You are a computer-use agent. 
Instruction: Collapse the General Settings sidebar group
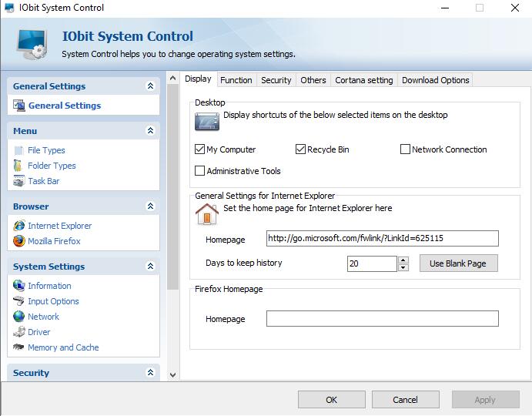point(150,86)
